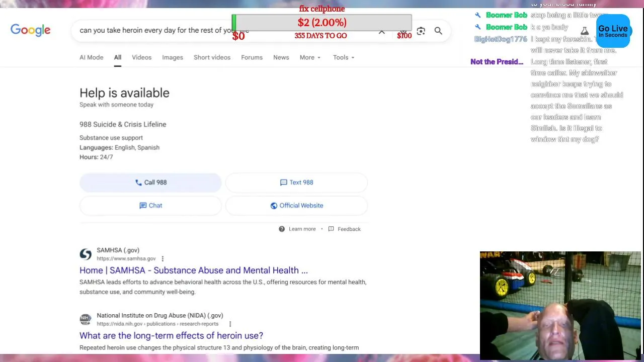Screen dimensions: 644x362
Task: Open the crisis Chat button
Action: click(150, 206)
